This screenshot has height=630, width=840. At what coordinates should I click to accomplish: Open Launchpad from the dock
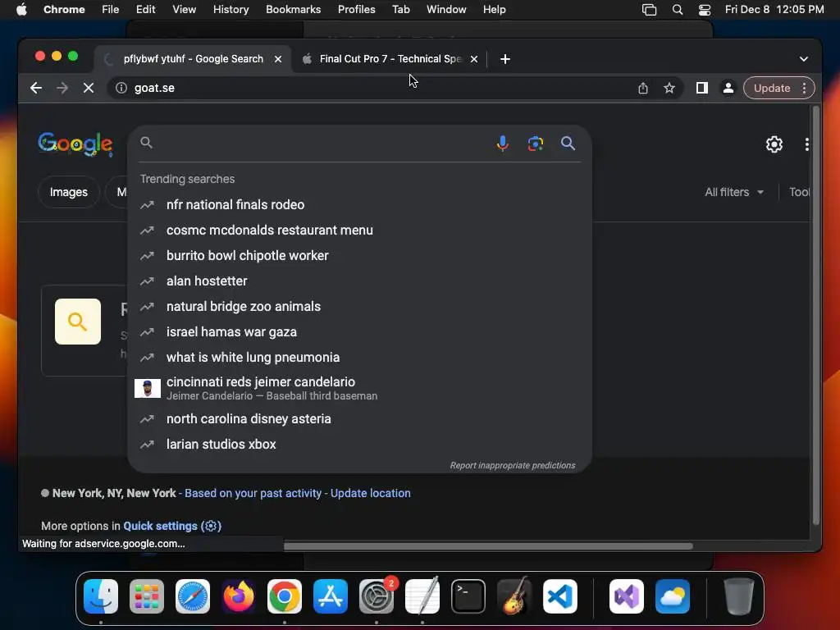[x=147, y=596]
